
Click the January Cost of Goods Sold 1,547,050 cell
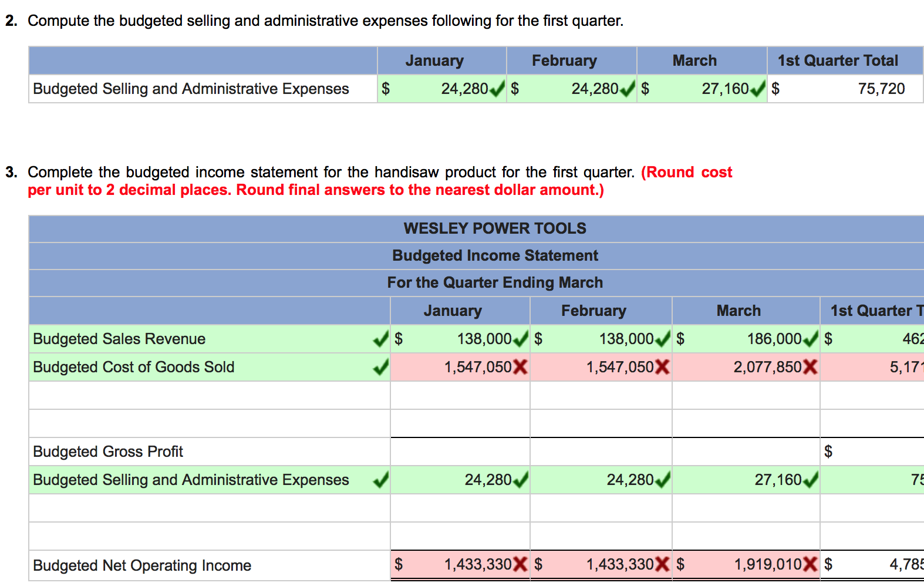click(460, 367)
